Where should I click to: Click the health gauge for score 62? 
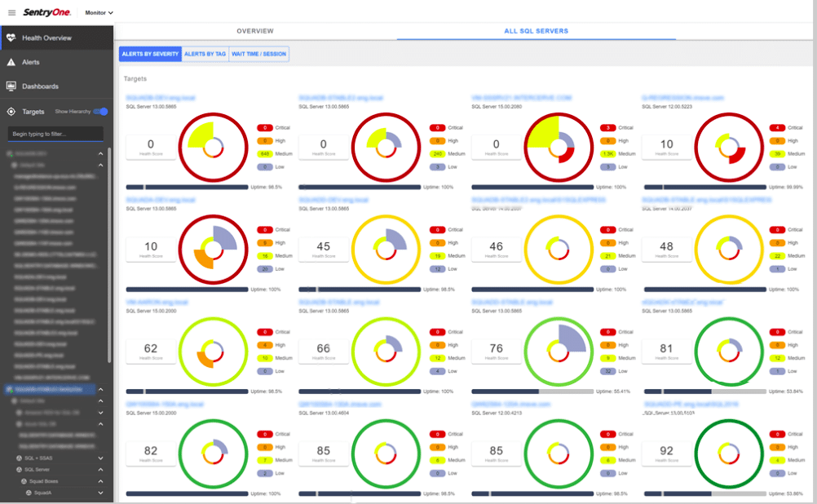(x=213, y=351)
